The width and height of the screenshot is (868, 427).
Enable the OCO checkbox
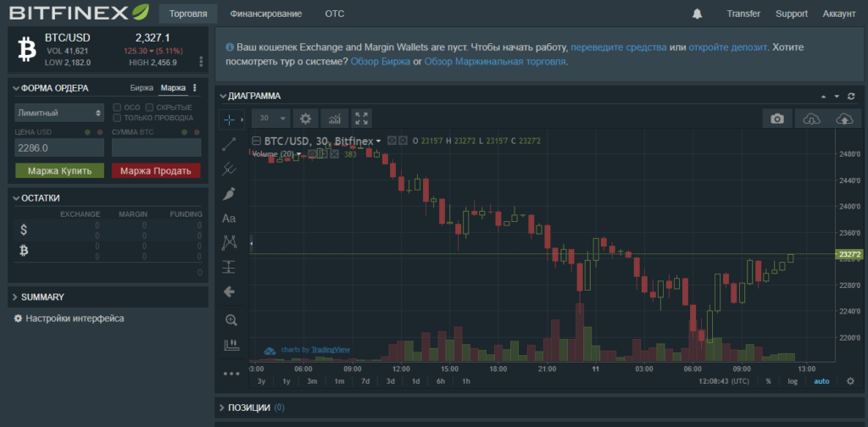click(117, 108)
